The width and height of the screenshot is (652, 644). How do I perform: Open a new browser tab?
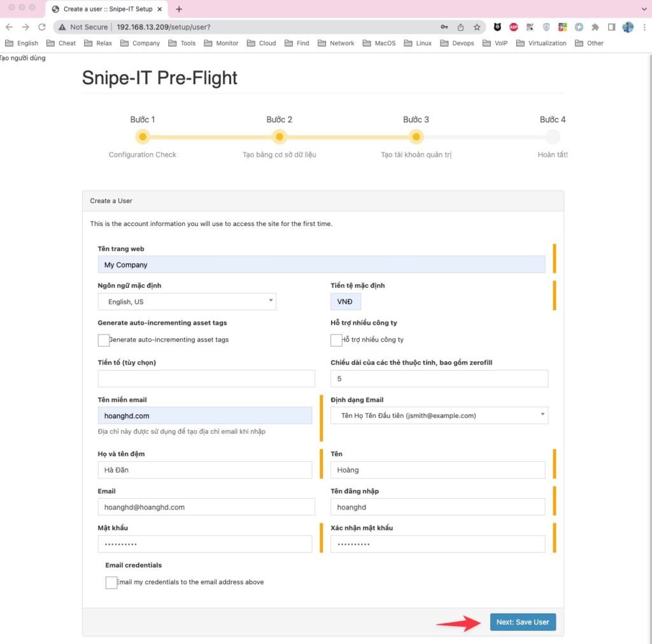click(179, 9)
